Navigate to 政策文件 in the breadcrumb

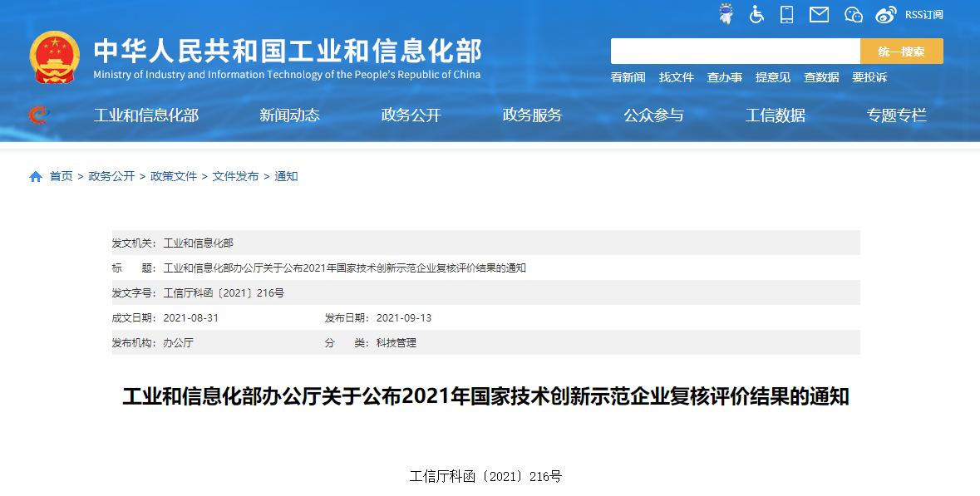coord(174,176)
